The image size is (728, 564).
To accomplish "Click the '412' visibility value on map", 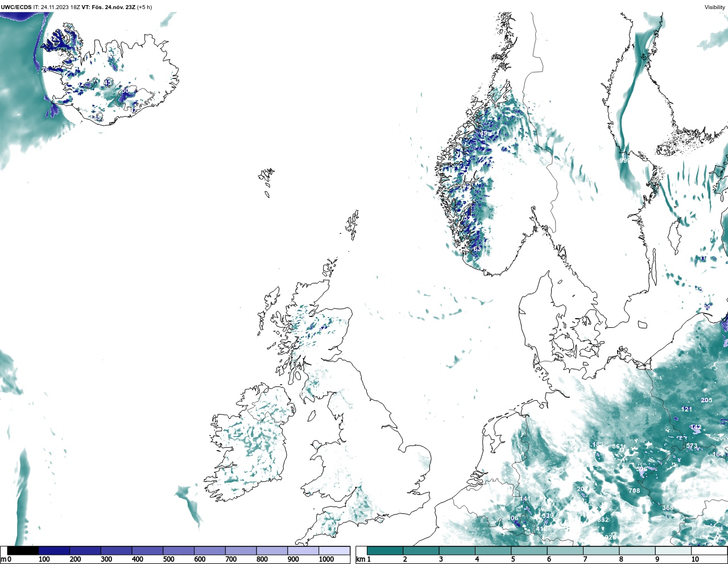I will point(541,529).
